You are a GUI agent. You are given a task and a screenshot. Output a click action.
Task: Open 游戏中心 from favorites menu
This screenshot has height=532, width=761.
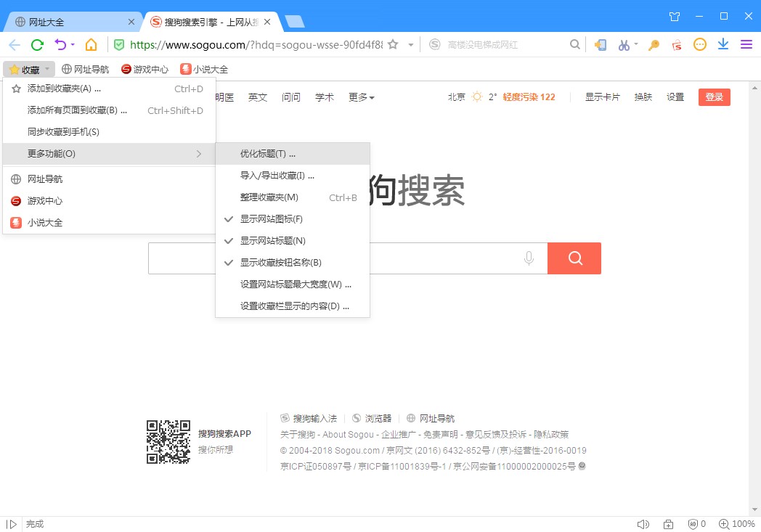coord(109,201)
